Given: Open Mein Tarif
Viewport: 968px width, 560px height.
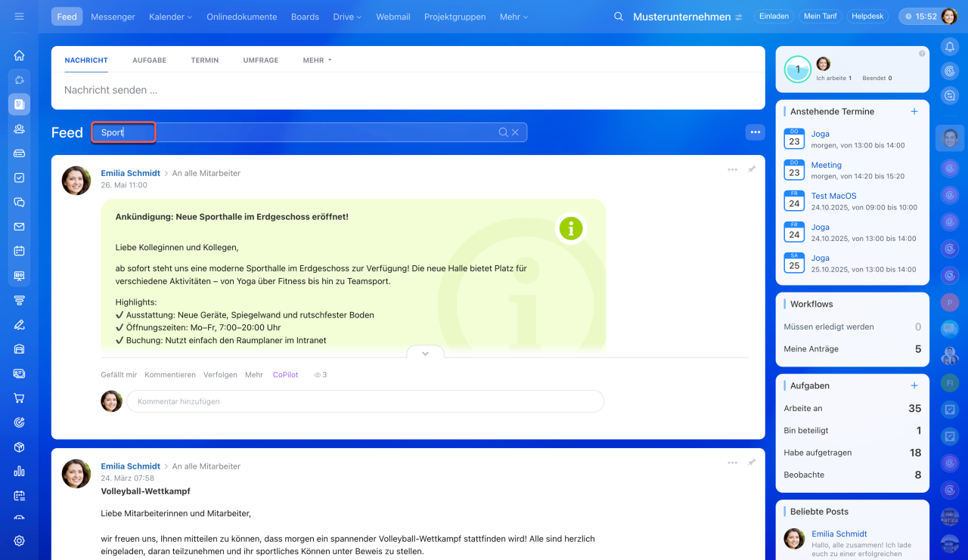Looking at the screenshot, I should 820,17.
